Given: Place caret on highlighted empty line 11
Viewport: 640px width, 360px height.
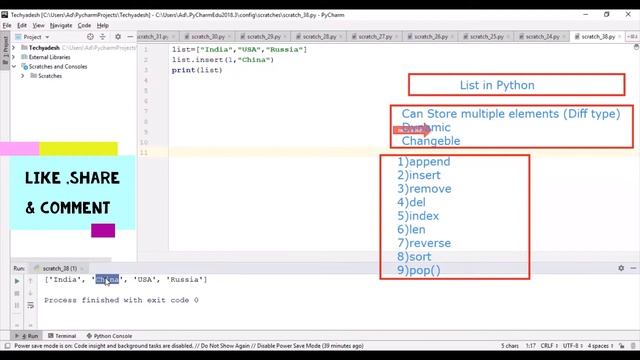Looking at the screenshot, I should tap(402, 153).
